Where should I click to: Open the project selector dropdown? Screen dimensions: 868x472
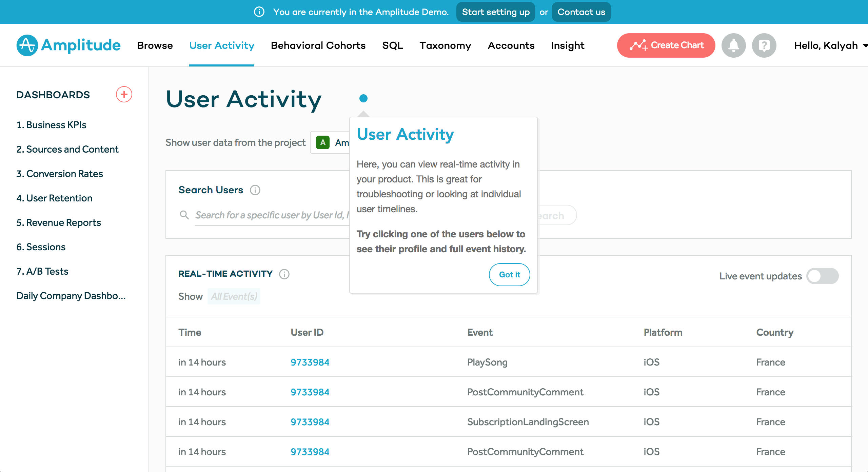click(330, 142)
